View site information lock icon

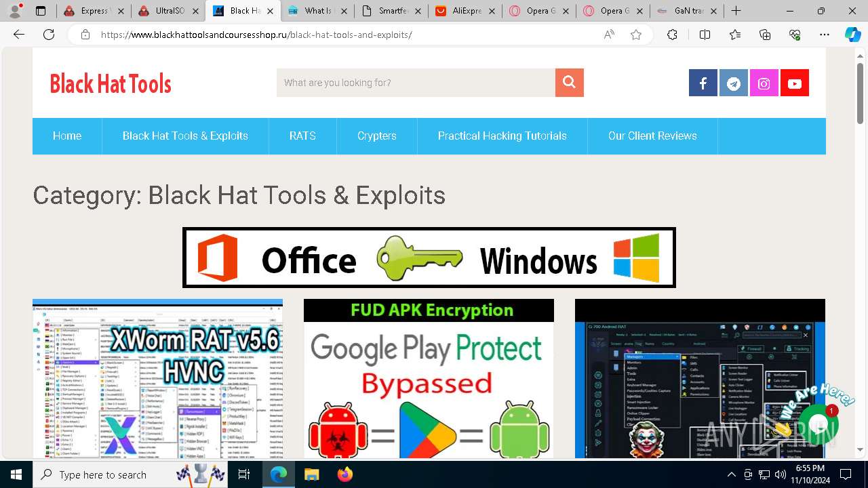click(85, 35)
